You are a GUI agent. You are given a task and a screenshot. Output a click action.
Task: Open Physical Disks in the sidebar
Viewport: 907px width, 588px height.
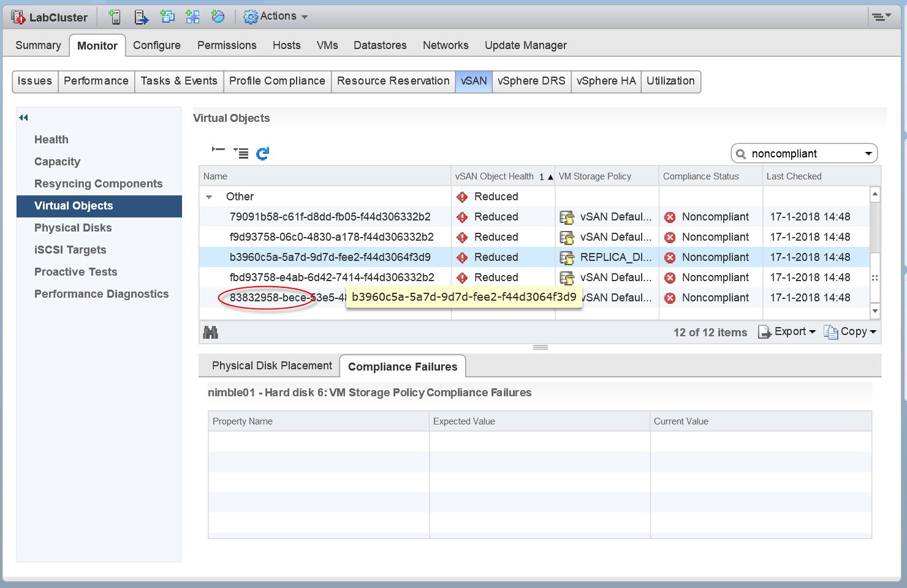tap(73, 228)
